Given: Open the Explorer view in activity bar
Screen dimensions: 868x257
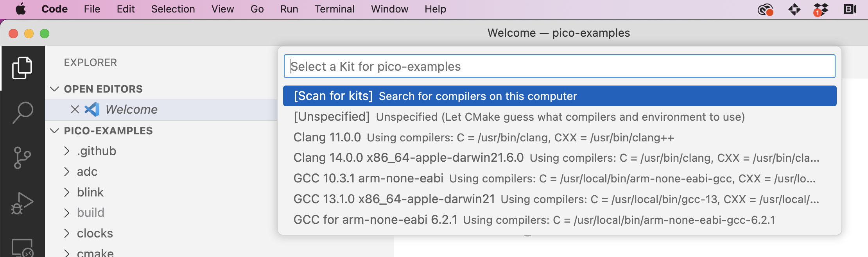Looking at the screenshot, I should (x=22, y=68).
